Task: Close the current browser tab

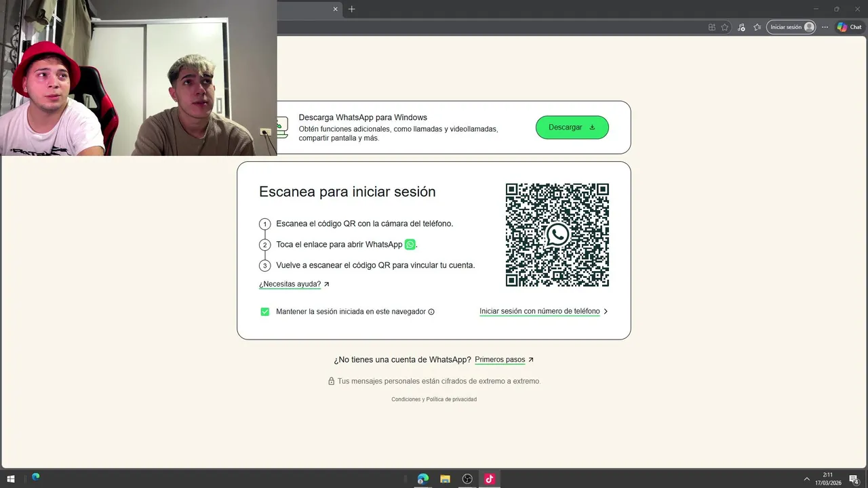Action: coord(335,9)
